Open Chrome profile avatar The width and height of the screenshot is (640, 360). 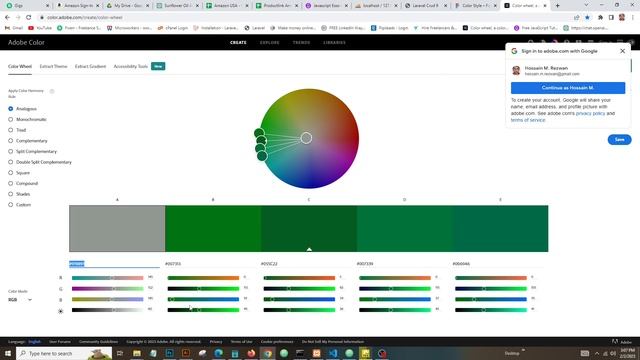pos(622,18)
